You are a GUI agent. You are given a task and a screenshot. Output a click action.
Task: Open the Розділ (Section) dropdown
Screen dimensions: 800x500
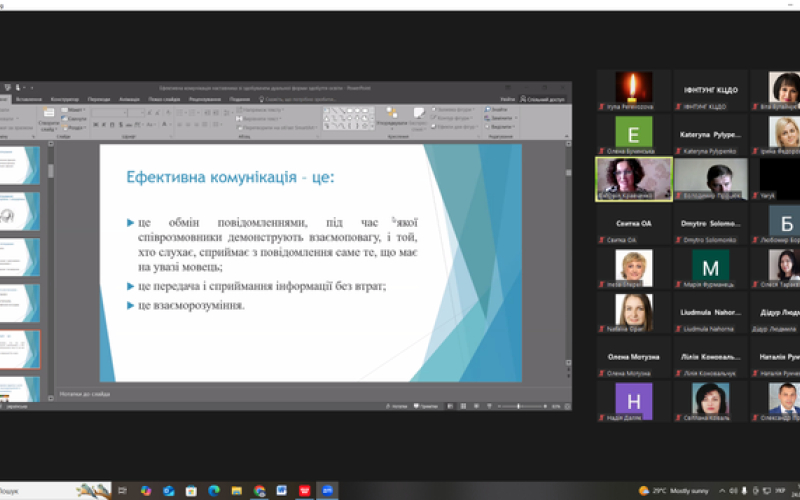click(x=74, y=128)
